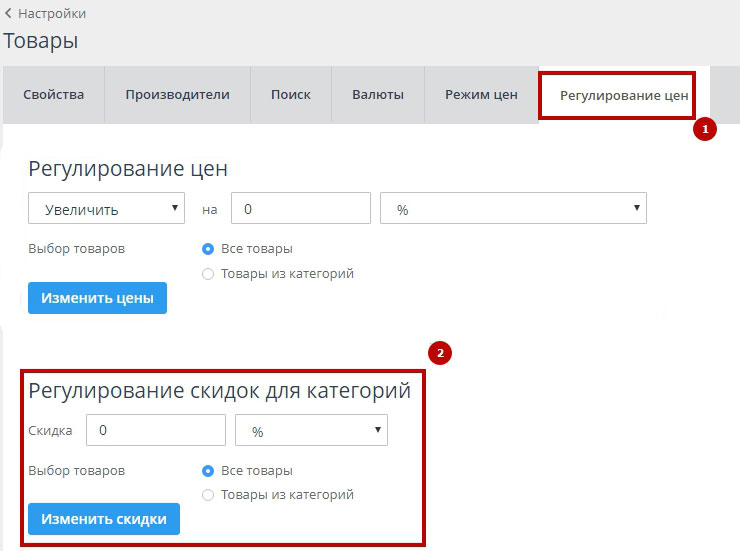Choose 'Товары из категорий' under Регулирование цен
This screenshot has width=740, height=551.
pyautogui.click(x=209, y=273)
